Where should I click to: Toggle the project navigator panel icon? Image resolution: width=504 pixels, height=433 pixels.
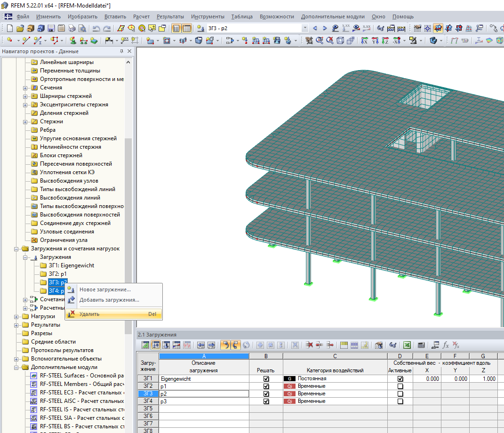tap(176, 28)
